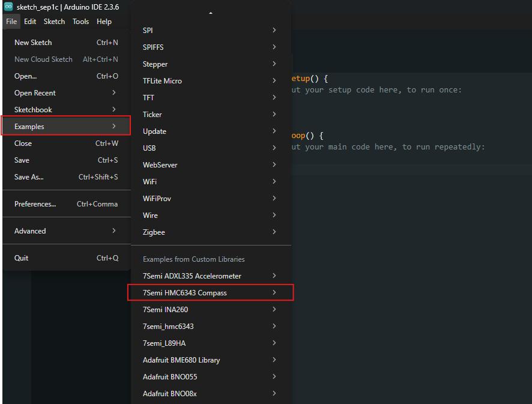This screenshot has height=404, width=532.
Task: Choose Save As... in File menu
Action: tap(66, 176)
